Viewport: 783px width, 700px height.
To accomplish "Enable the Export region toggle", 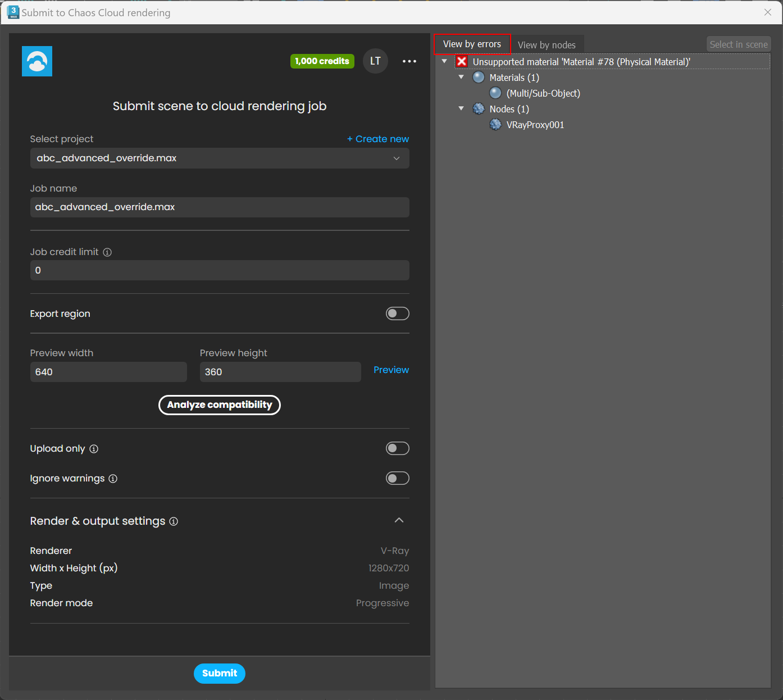I will pos(398,313).
